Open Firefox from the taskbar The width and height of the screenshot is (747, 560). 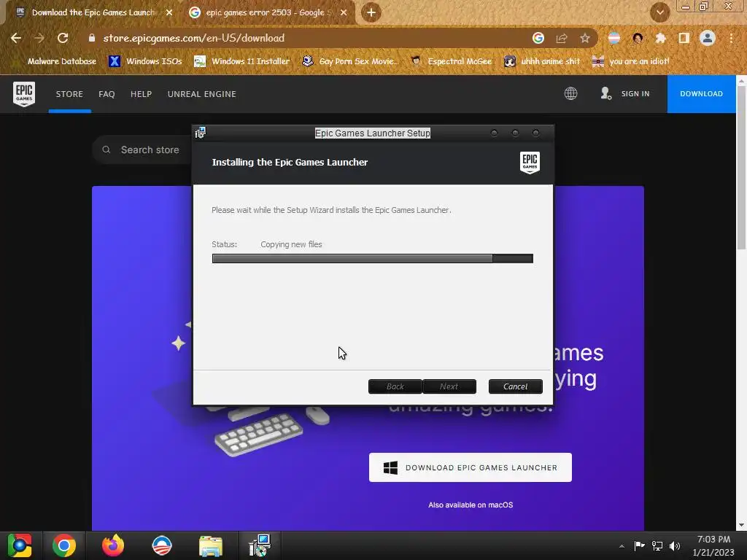pos(113,545)
